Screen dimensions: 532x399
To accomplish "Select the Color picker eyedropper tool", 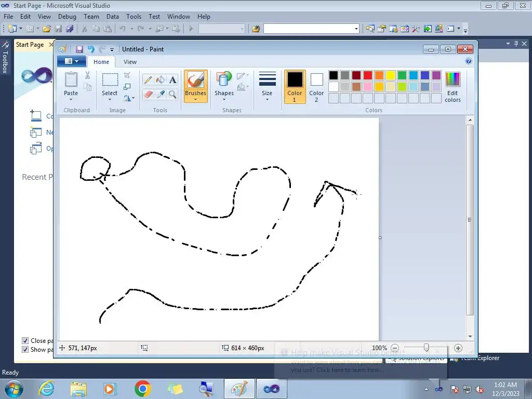I will 161,94.
